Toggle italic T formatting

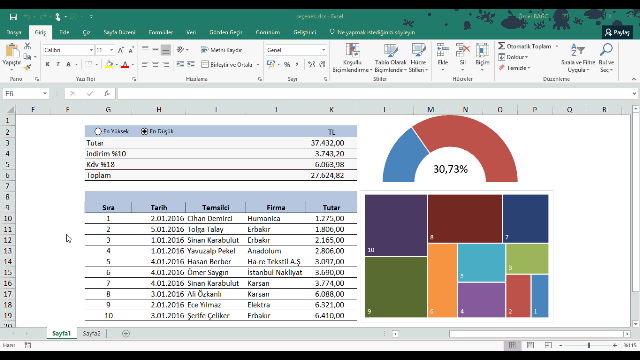58,64
